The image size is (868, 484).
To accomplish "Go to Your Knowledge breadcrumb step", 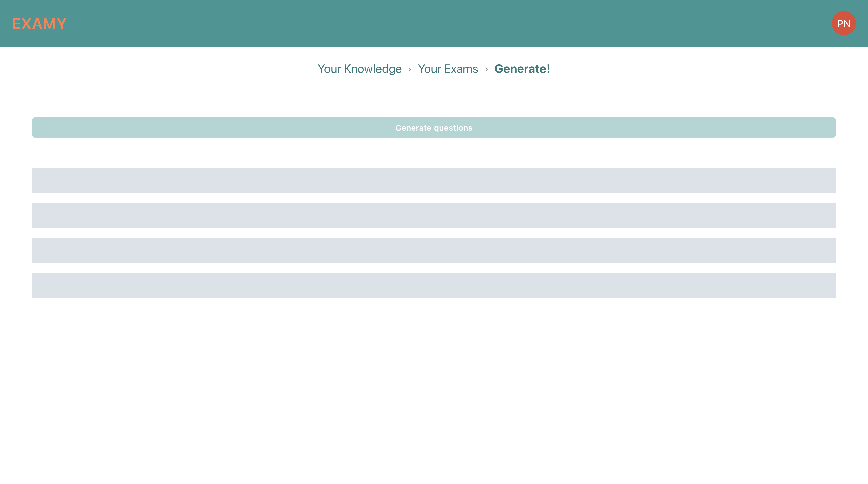I will pyautogui.click(x=360, y=69).
